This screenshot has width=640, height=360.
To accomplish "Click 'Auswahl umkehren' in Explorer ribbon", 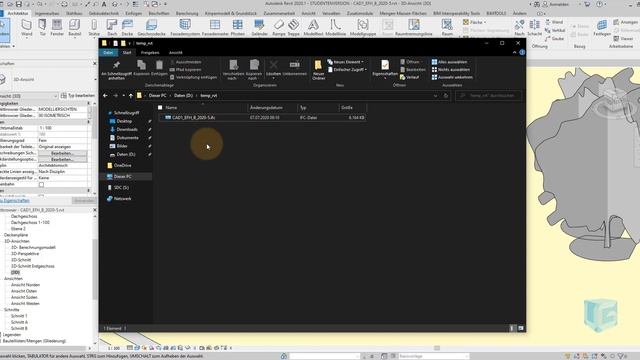I will [x=452, y=77].
